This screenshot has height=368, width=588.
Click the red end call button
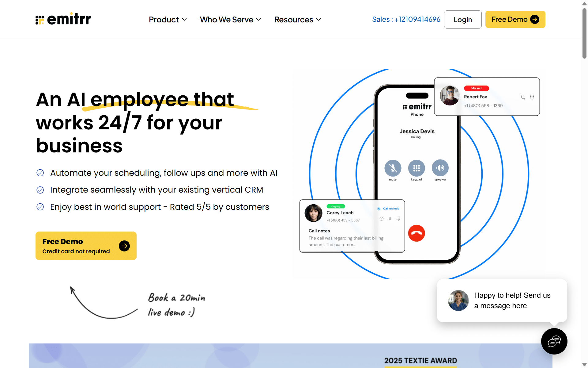click(x=417, y=233)
